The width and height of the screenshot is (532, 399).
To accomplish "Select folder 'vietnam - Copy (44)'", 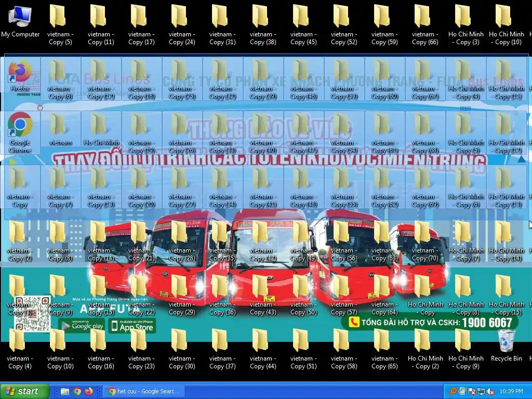I will [263, 349].
